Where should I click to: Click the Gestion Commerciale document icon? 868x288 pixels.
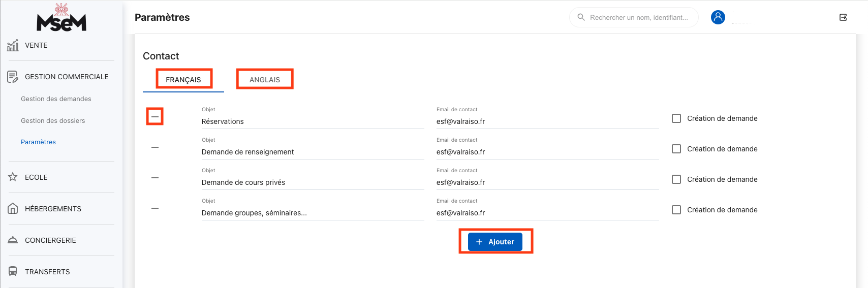click(13, 77)
